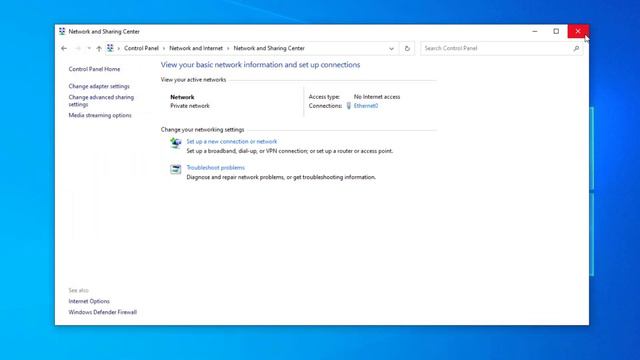This screenshot has width=640, height=360.
Task: Select Network and Internet breadcrumb
Action: [196, 48]
